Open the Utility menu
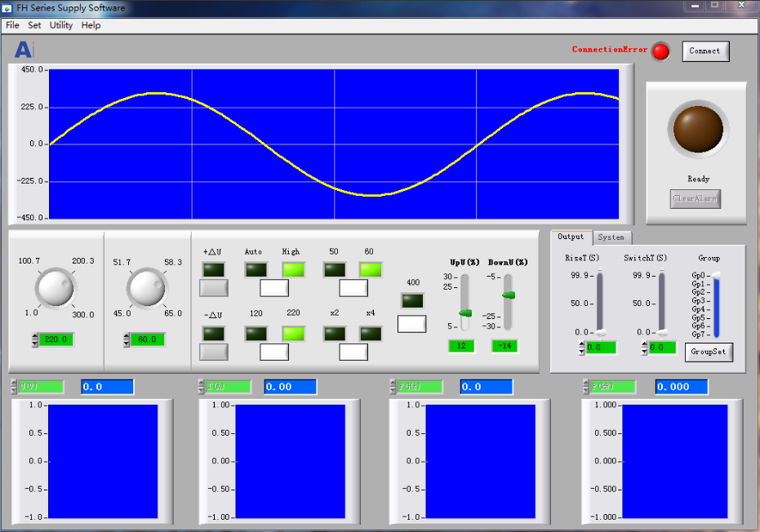 [x=61, y=25]
